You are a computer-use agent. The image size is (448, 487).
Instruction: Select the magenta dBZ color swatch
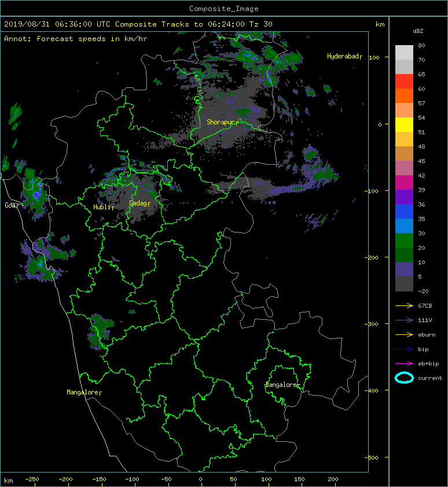click(x=404, y=182)
